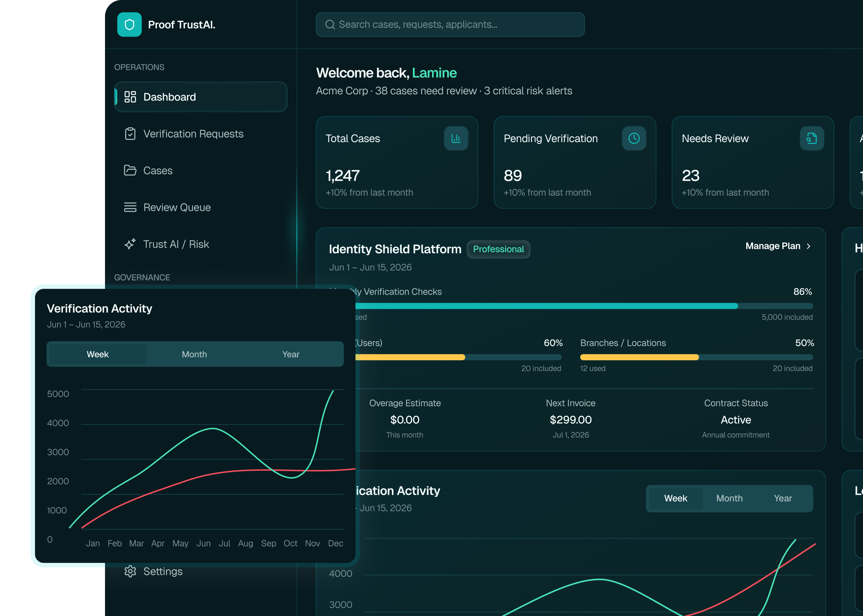
Task: Click the Dashboard grid icon in sidebar
Action: [130, 97]
